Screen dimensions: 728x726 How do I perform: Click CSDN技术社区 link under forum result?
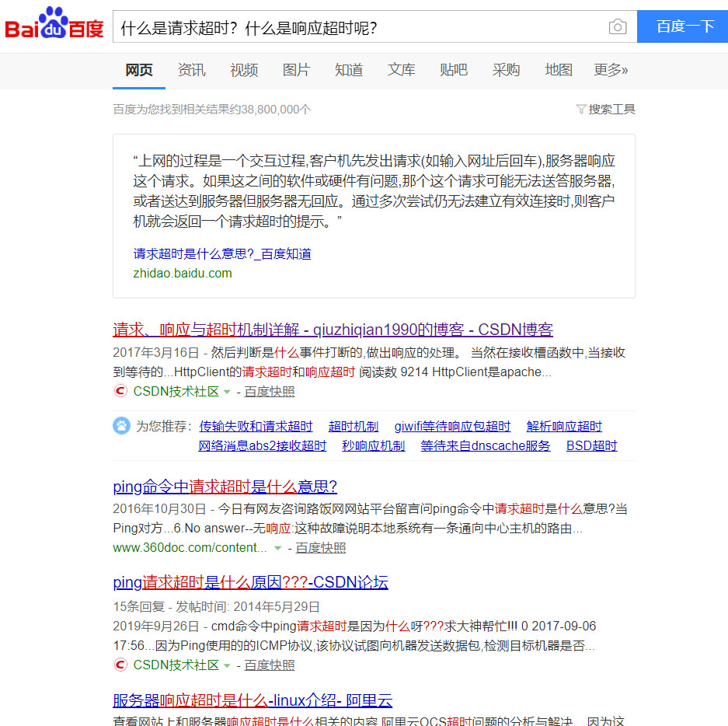click(176, 665)
